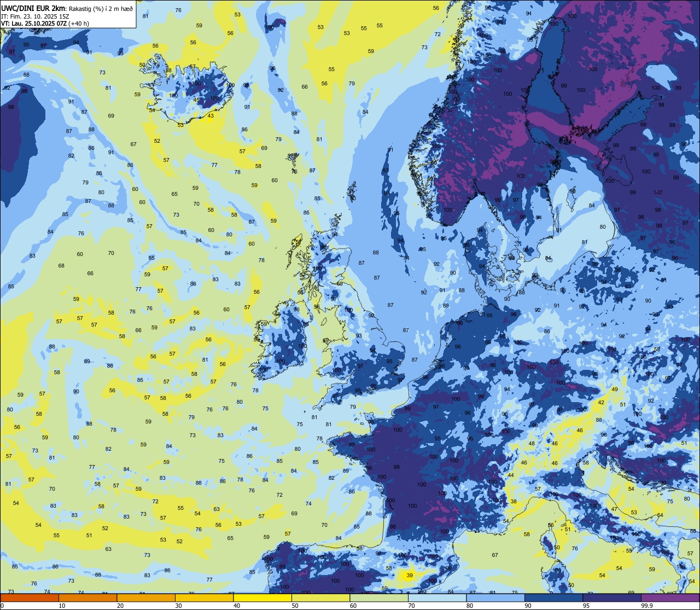Click the humidity value "47" over Italy
This screenshot has height=610, width=700.
pos(615,509)
